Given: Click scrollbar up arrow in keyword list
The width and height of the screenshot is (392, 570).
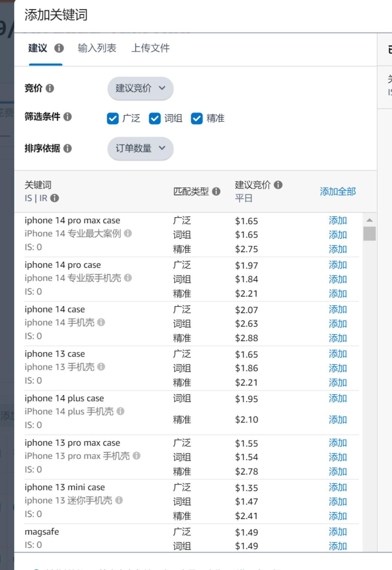Looking at the screenshot, I should point(369,220).
